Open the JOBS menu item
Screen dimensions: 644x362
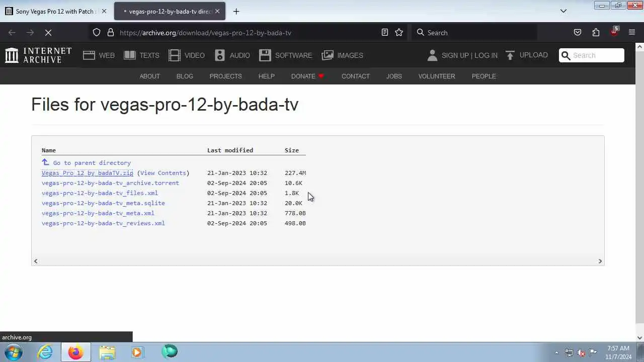click(394, 76)
